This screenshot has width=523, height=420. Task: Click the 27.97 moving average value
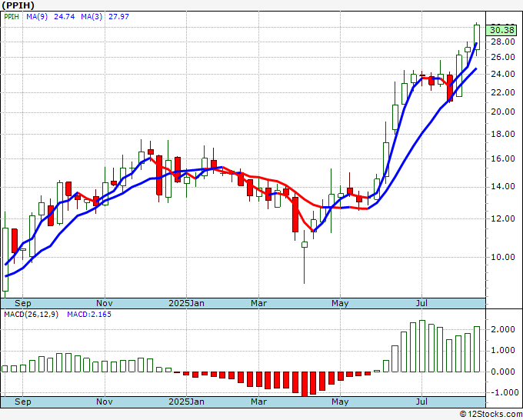pyautogui.click(x=118, y=16)
